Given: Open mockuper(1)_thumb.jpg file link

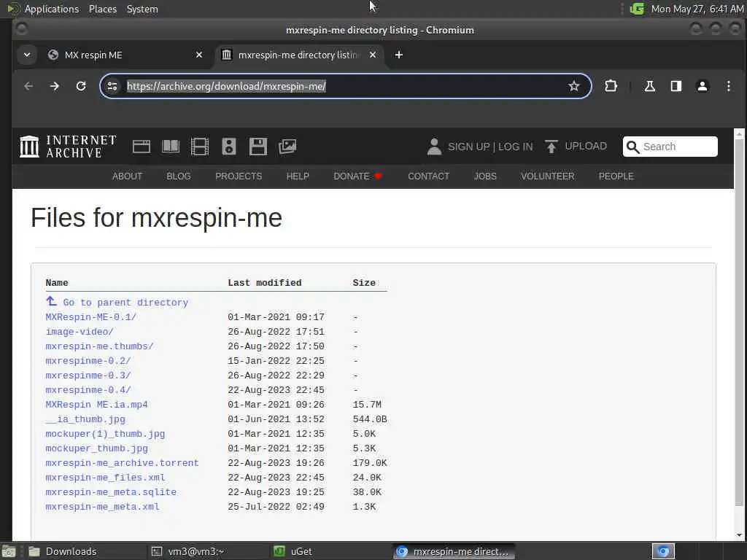Looking at the screenshot, I should [x=105, y=434].
